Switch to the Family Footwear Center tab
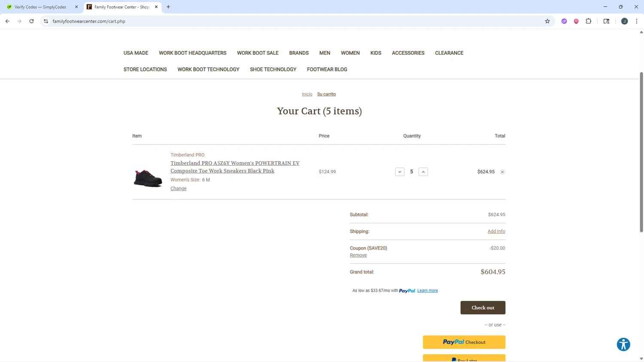The width and height of the screenshot is (644, 362). 122,7
